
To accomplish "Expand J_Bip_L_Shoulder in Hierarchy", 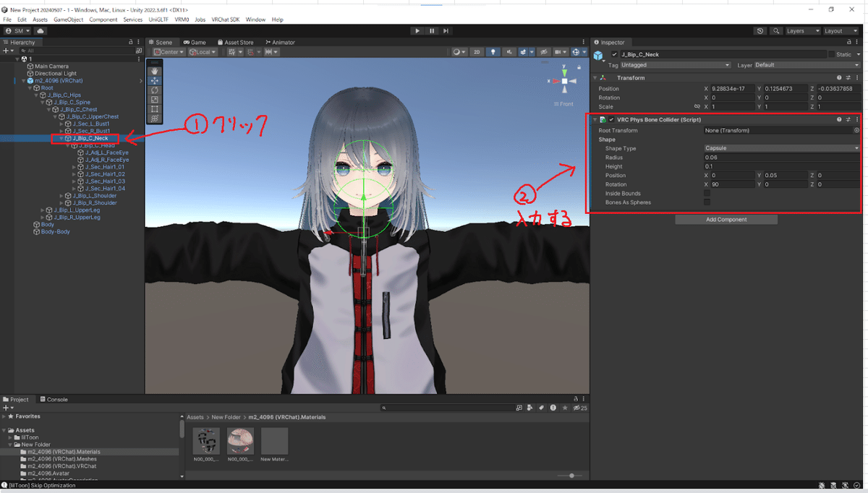I will pyautogui.click(x=63, y=196).
